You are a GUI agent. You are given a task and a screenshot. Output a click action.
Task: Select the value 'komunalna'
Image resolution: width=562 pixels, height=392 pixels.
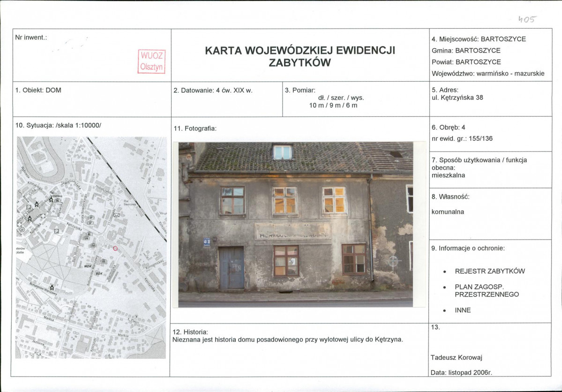pyautogui.click(x=448, y=211)
